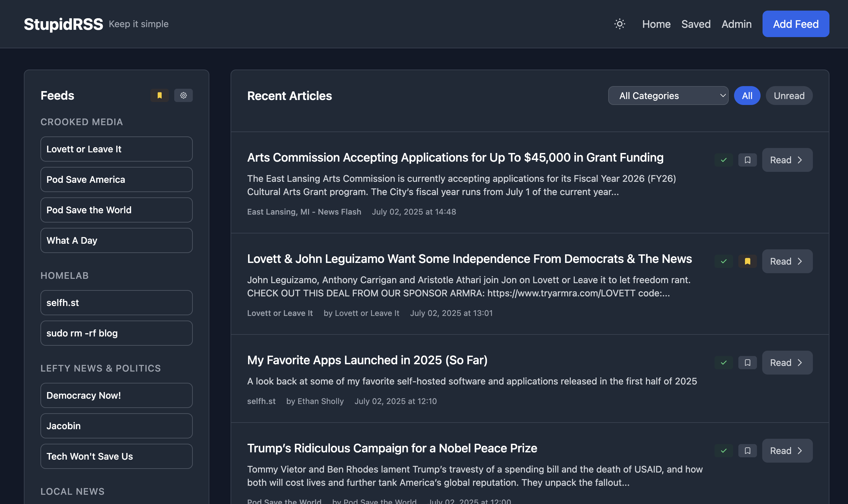The width and height of the screenshot is (848, 504).
Task: Click the CROOKED MEDIA category heading
Action: (x=81, y=122)
